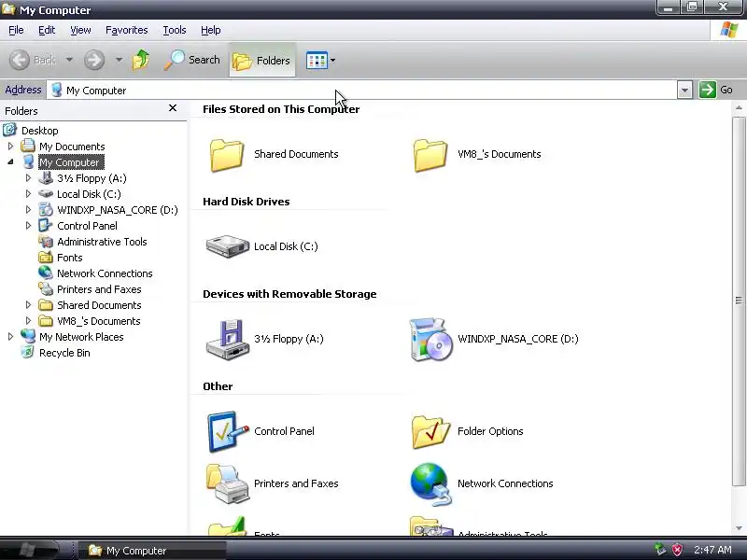
Task: Select WINDXP_NASA_CORE (D:) disc icon
Action: [430, 340]
